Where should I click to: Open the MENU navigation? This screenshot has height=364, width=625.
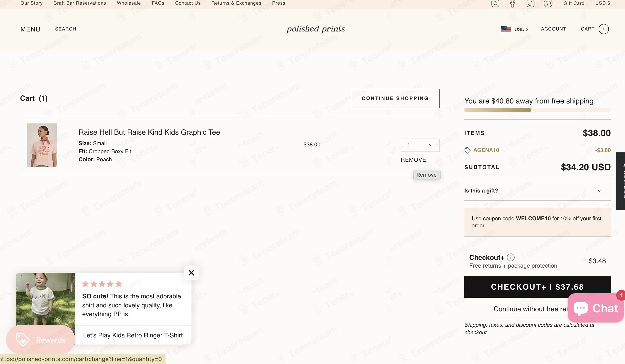[x=30, y=29]
